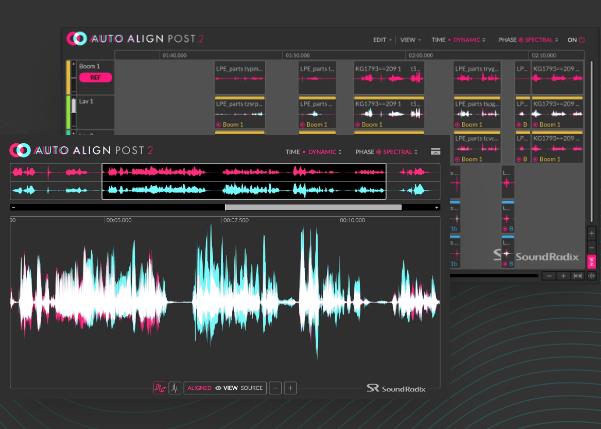Viewport: 601px width, 429px height.
Task: Click the horizontal zoom-out minus in back window
Action: tap(549, 276)
